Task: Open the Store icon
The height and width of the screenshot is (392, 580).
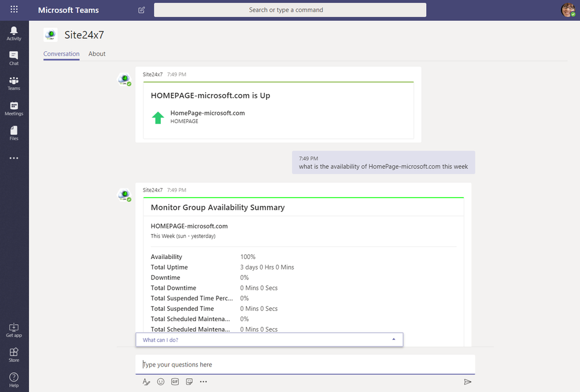Action: tap(14, 355)
